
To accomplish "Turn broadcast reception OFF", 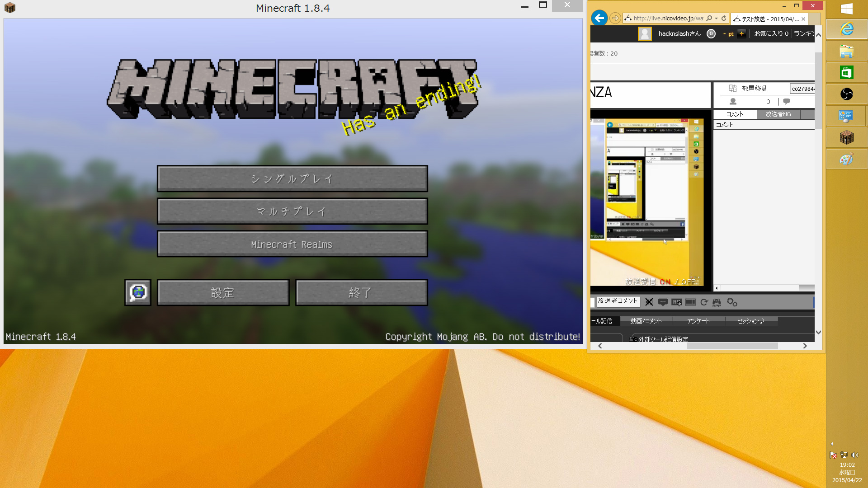I will click(x=688, y=282).
